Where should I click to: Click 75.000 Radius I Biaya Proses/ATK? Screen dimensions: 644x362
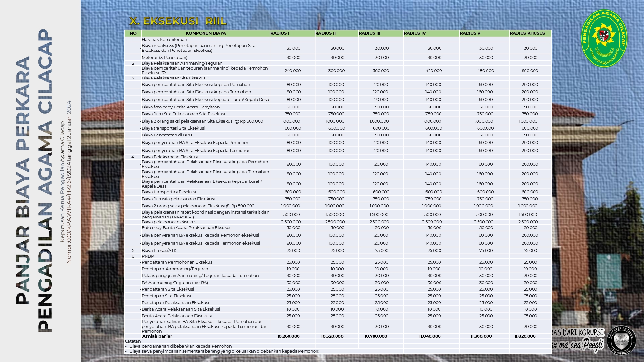click(293, 250)
